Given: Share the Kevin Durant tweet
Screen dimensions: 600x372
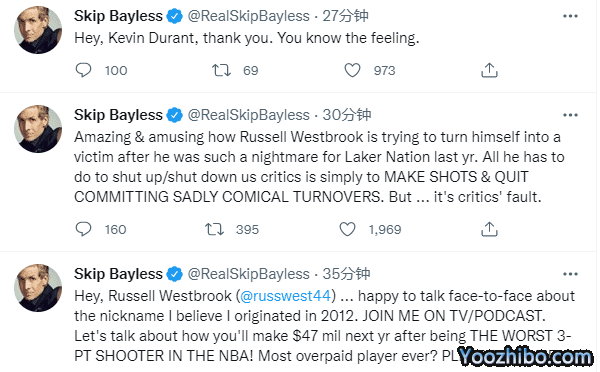Looking at the screenshot, I should [489, 70].
